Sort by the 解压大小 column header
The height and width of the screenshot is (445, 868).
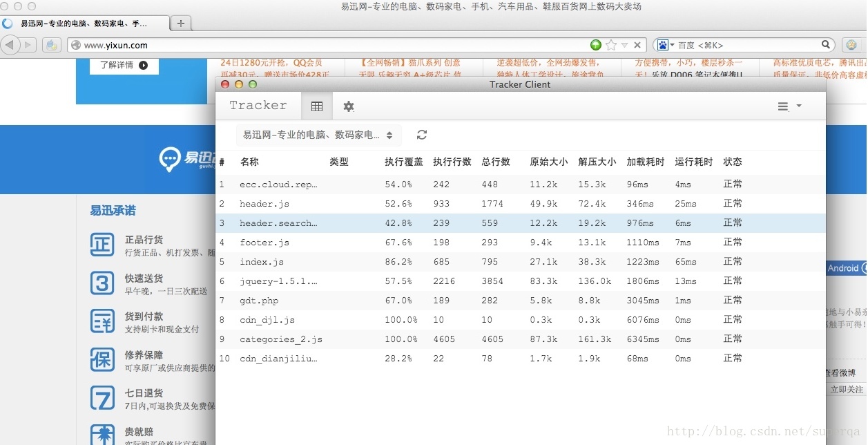tap(597, 162)
